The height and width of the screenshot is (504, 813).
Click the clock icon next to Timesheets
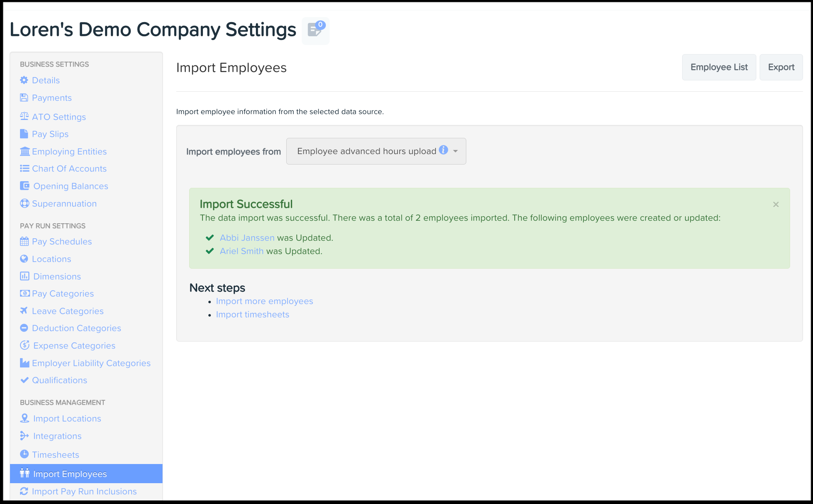click(24, 454)
